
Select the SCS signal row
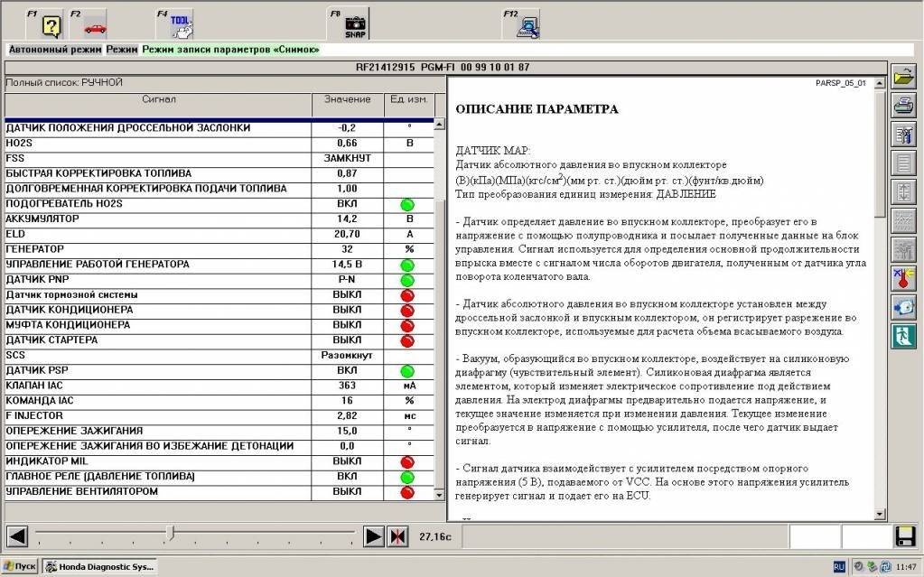219,356
